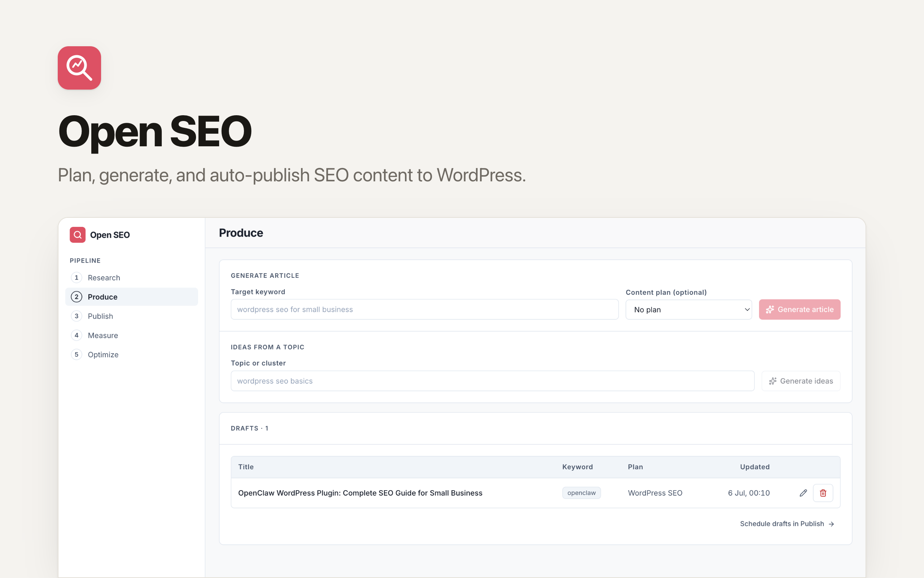
Task: Delete the OpenClaw draft with trash icon
Action: (x=823, y=493)
